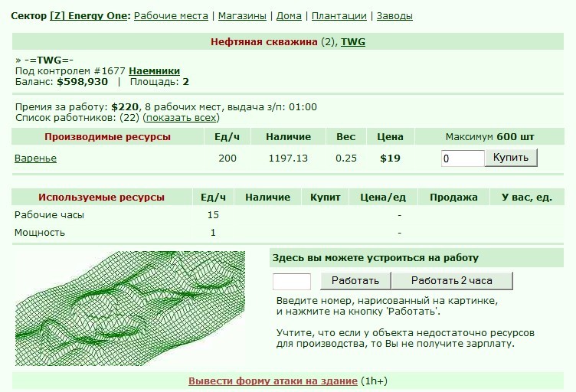Viewport: 576px width, 392px height.
Task: Click the Рабочие часы value 15
Action: [x=213, y=214]
